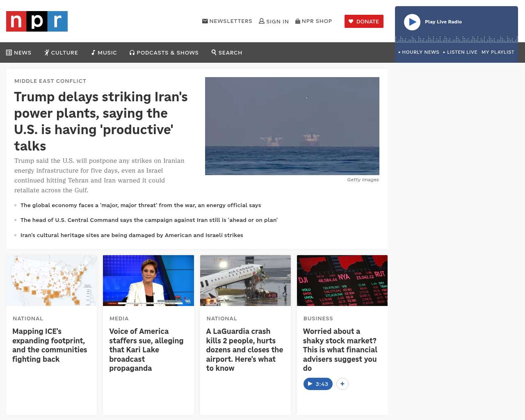Open NPR Shop bag icon

[x=298, y=21]
